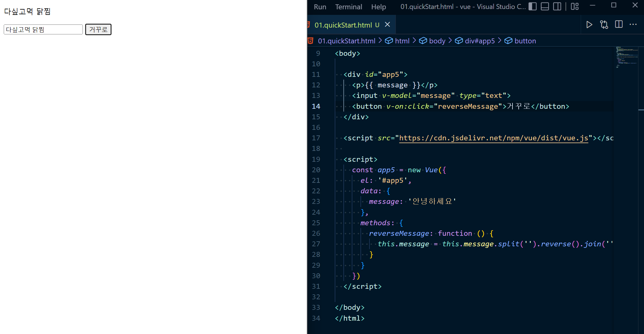Viewport: 644px width, 334px height.
Task: Click the v-on:click attribute on line 14
Action: (408, 106)
